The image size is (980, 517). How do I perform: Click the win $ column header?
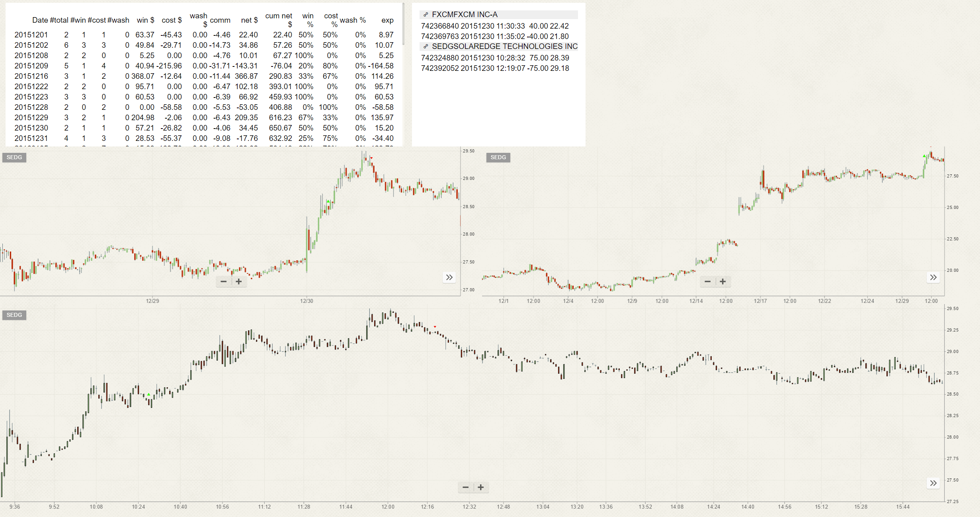pyautogui.click(x=145, y=20)
